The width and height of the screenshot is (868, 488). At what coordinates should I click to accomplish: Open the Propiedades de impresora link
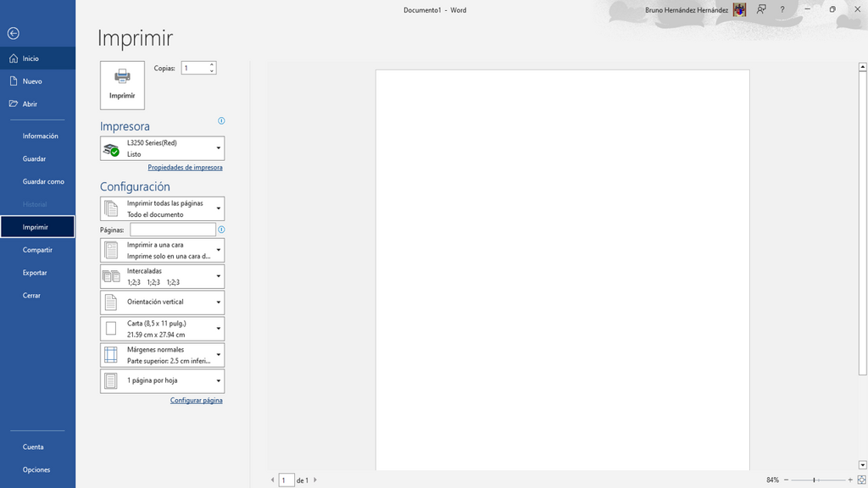coord(185,167)
